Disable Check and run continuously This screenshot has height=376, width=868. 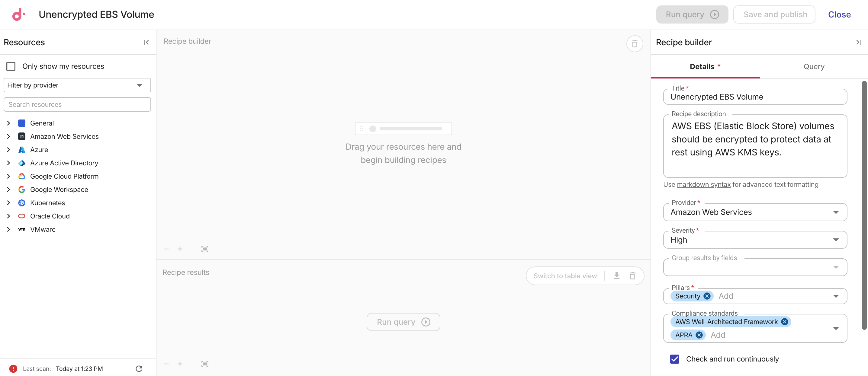click(x=674, y=359)
